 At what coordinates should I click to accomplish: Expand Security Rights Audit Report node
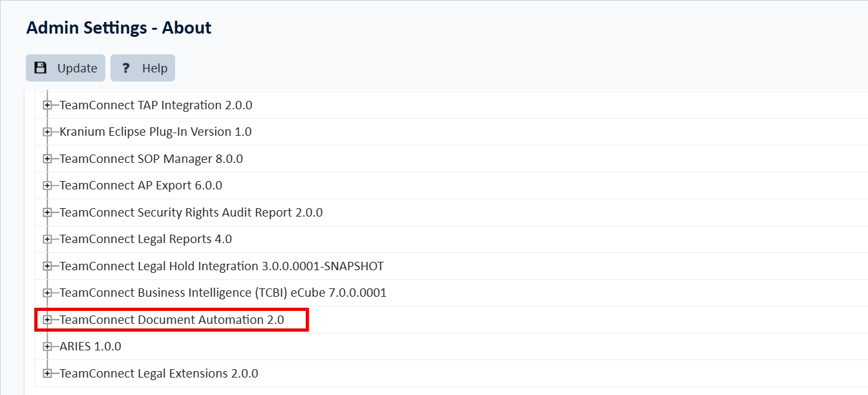(x=47, y=213)
